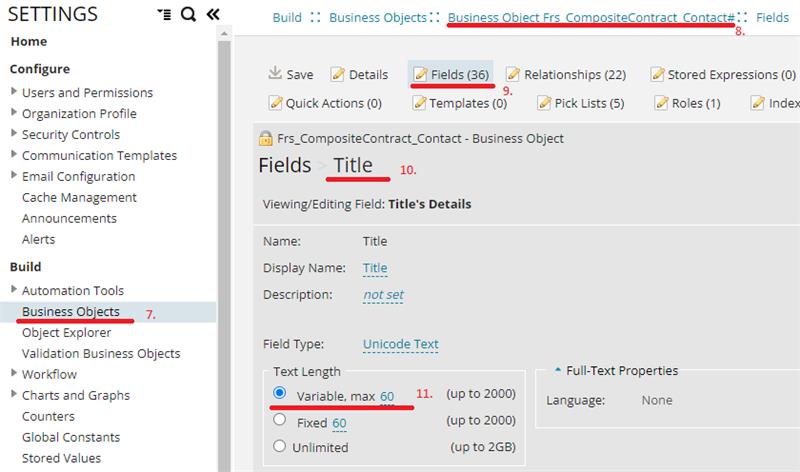The width and height of the screenshot is (800, 472).
Task: Expand Users and Permissions tree node
Action: click(x=14, y=92)
